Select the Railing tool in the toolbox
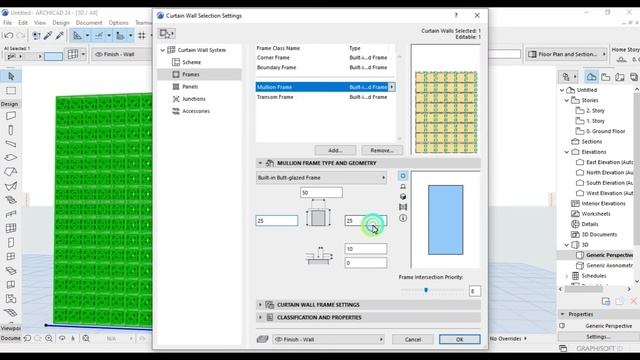Viewport: 640px width, 360px height. 11,214
